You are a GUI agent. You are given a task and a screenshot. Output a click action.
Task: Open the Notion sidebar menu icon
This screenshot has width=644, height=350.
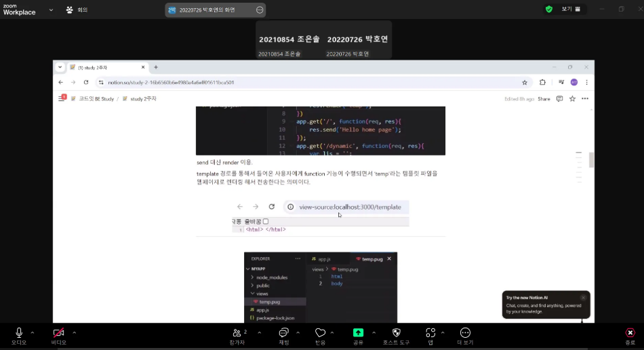(x=62, y=98)
